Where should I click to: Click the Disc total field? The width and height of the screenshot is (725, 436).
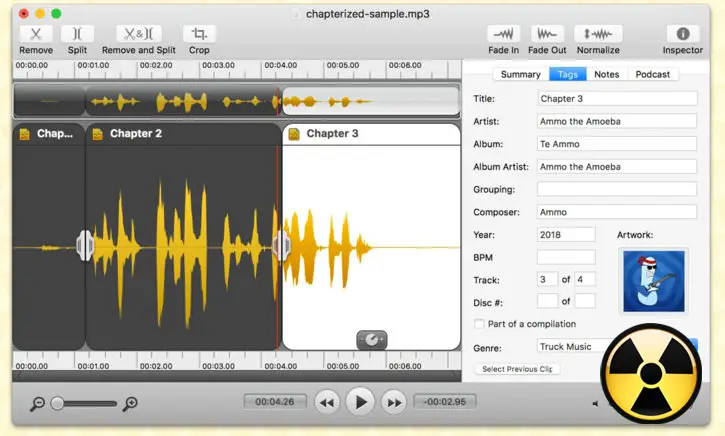click(585, 301)
